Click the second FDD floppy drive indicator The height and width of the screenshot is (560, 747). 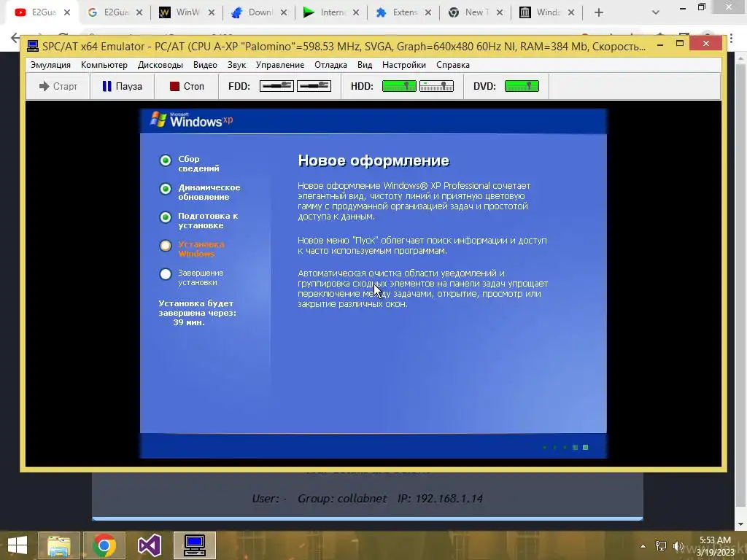click(314, 86)
